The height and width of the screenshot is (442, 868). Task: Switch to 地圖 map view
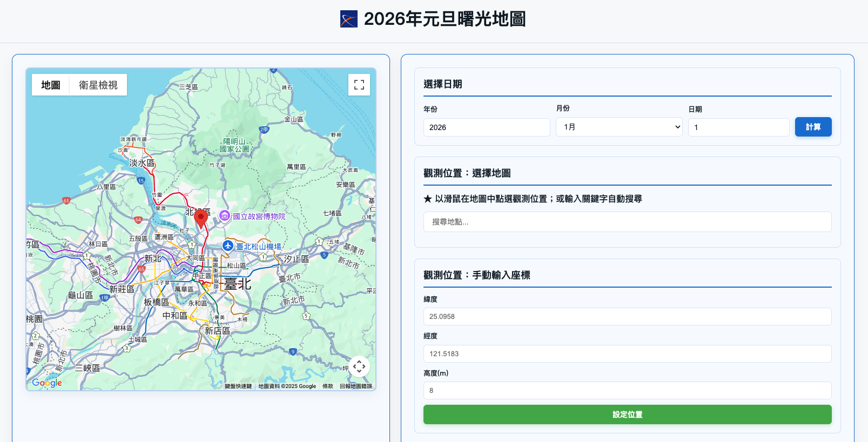pyautogui.click(x=51, y=85)
